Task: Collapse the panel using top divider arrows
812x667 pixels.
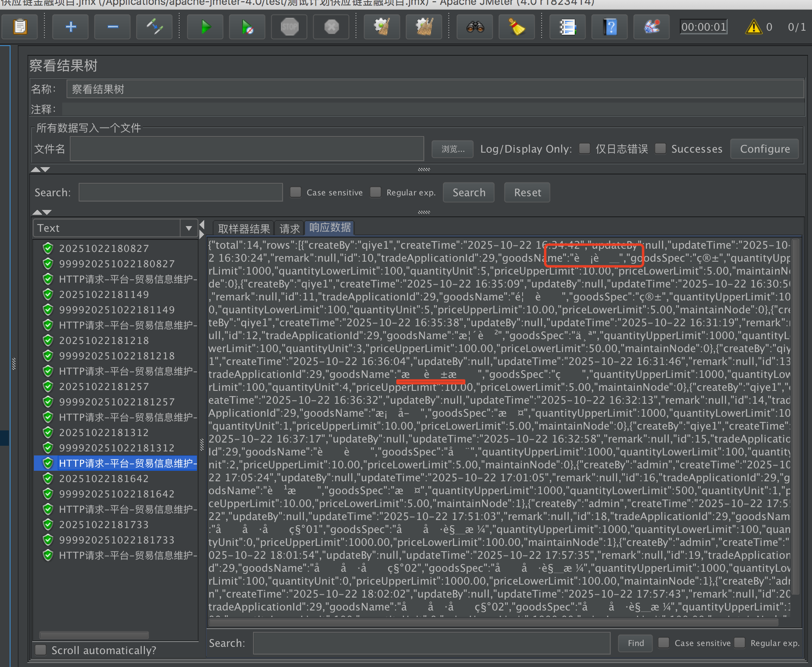Action: point(36,170)
